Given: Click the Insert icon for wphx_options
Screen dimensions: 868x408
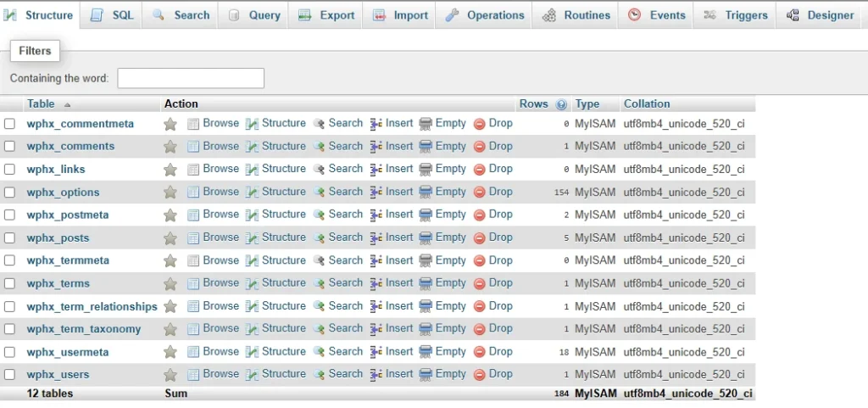Looking at the screenshot, I should click(376, 192).
